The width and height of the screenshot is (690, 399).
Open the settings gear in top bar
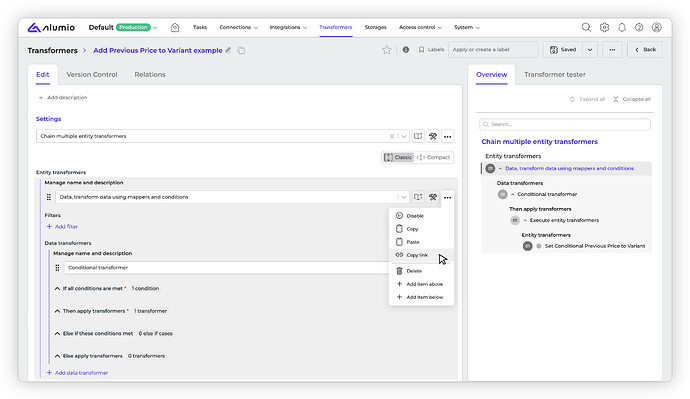click(x=604, y=27)
